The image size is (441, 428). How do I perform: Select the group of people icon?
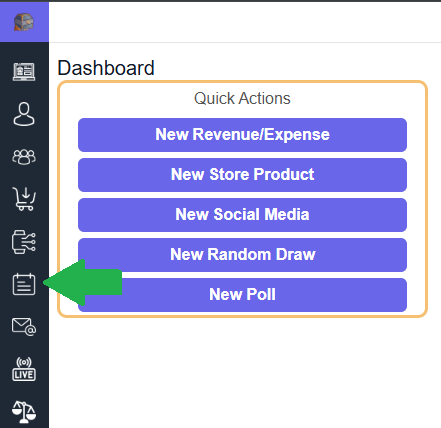[x=24, y=157]
